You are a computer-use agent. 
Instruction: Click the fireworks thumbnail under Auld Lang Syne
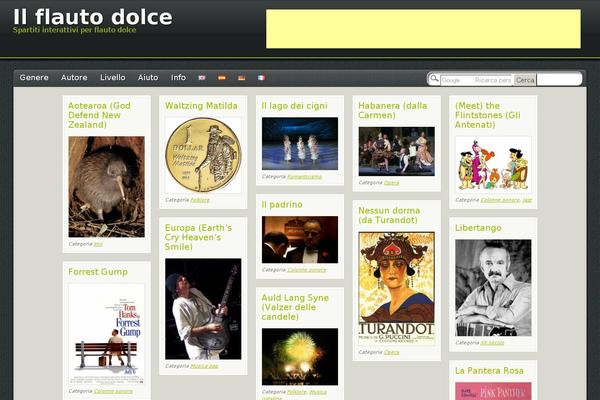pos(300,356)
